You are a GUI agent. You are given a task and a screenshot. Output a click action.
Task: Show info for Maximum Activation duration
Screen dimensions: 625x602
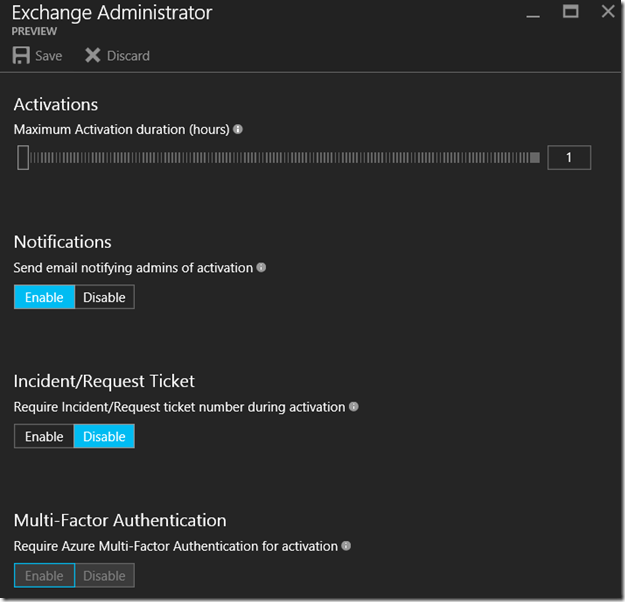[238, 129]
